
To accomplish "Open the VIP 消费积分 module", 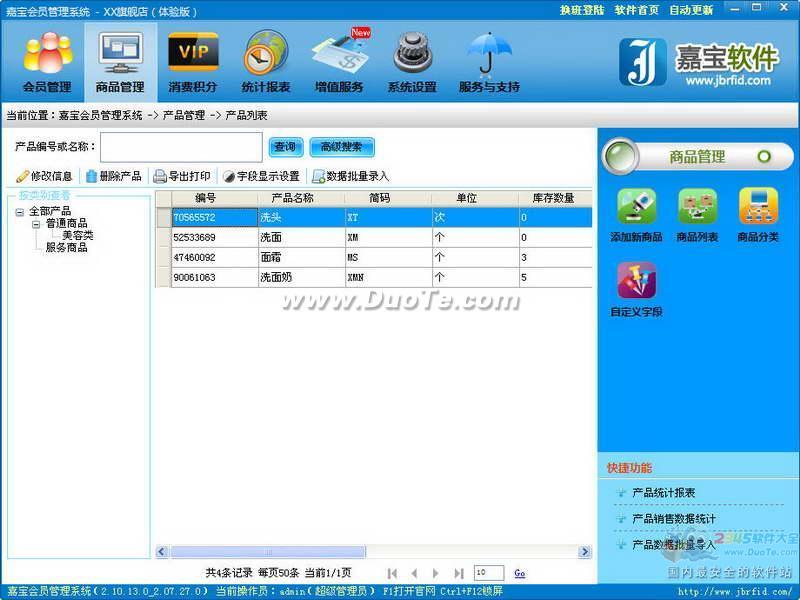I will pyautogui.click(x=193, y=61).
